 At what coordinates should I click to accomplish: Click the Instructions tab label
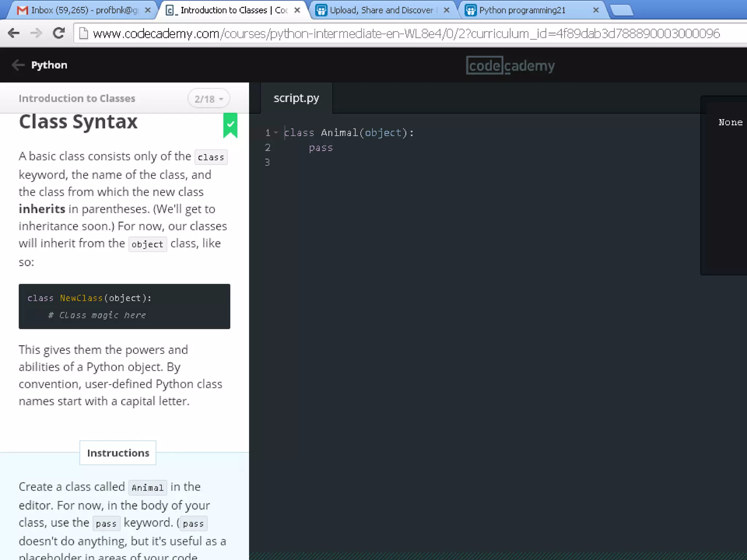tap(118, 453)
